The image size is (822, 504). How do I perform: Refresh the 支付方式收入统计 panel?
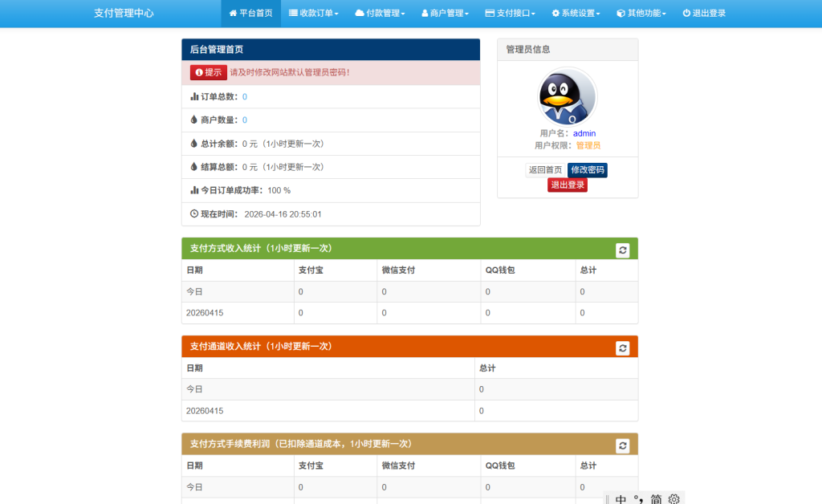(622, 250)
